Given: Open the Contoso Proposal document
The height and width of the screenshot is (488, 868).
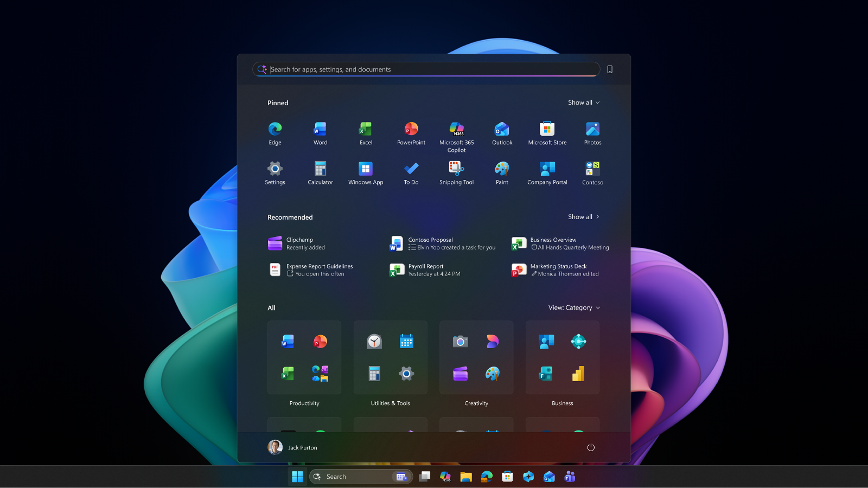Looking at the screenshot, I should click(442, 243).
